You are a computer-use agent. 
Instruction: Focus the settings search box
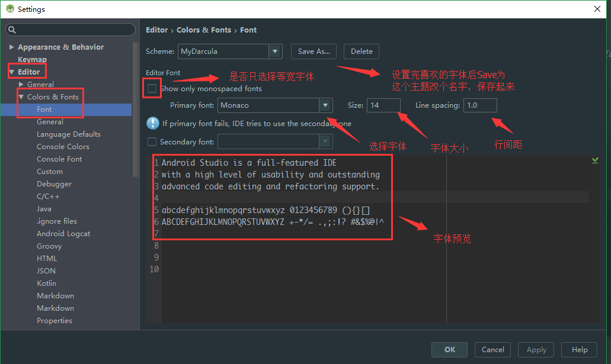click(71, 30)
